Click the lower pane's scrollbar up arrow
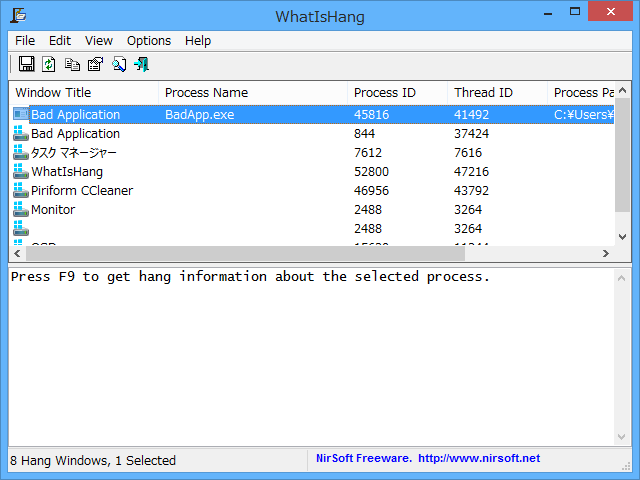640x480 pixels. point(622,278)
